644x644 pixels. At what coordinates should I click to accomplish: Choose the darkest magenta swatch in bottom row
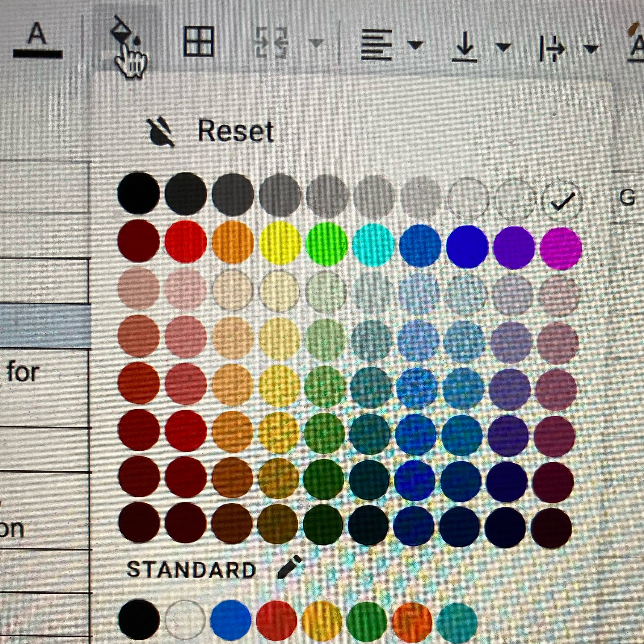552,528
